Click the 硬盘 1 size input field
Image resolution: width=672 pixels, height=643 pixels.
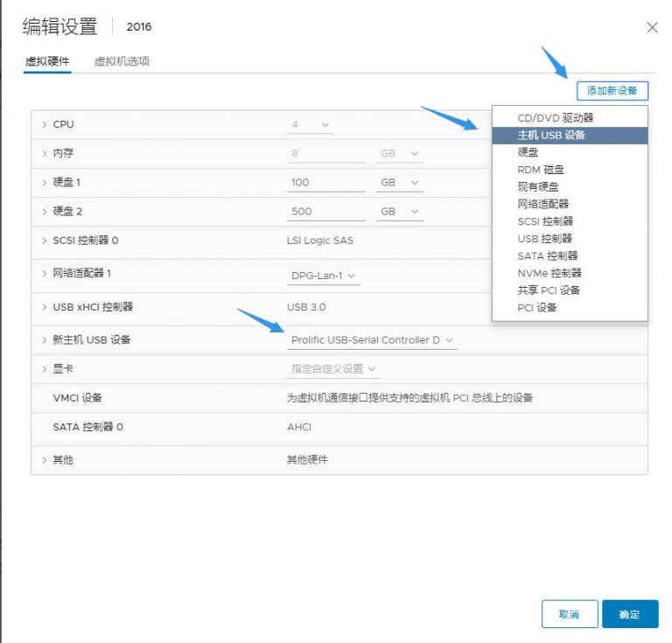[325, 183]
